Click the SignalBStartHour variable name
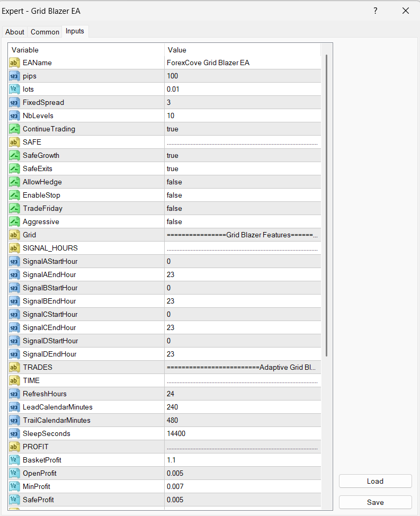Image resolution: width=420 pixels, height=516 pixels. (50, 288)
